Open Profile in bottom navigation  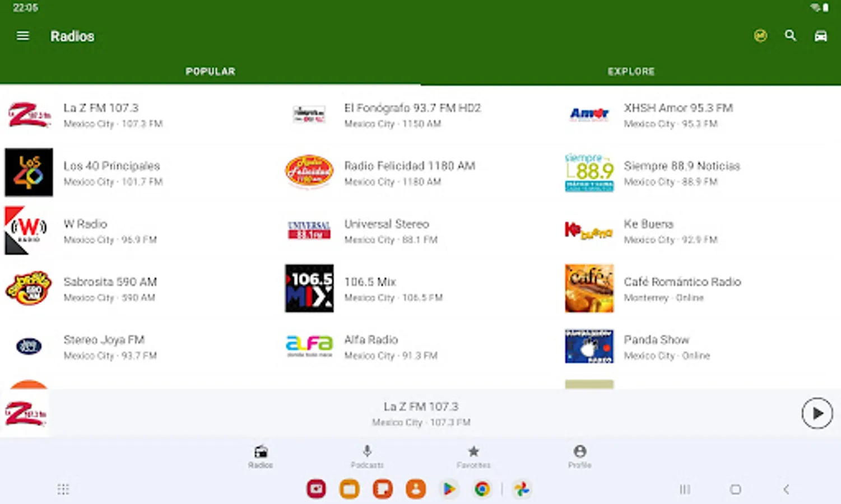tap(580, 456)
